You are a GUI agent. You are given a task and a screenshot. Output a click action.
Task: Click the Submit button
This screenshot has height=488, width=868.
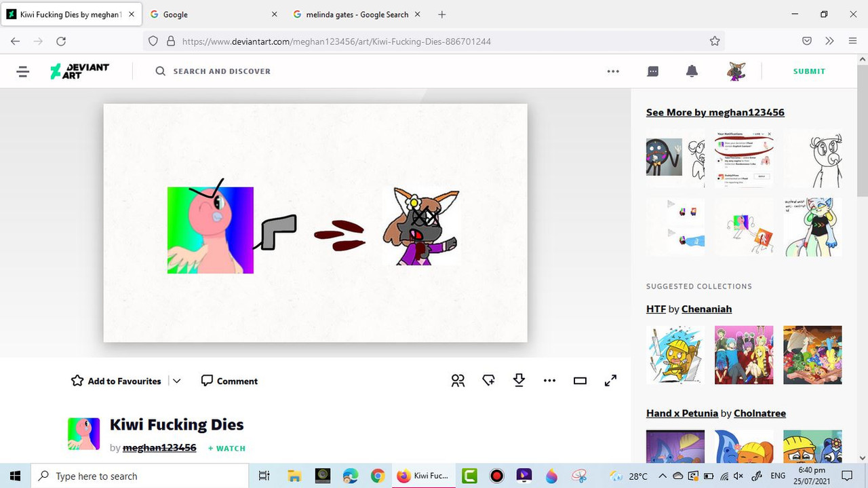click(x=809, y=71)
